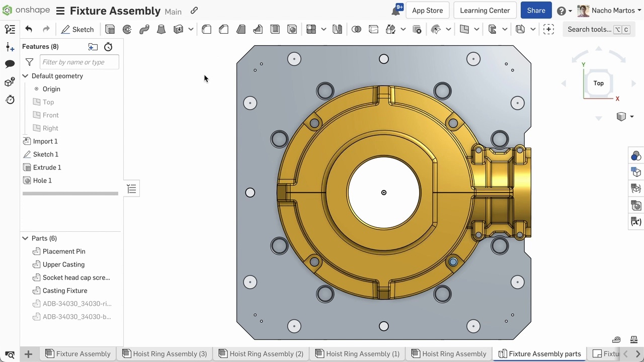644x362 pixels.
Task: Select the Chamfer tool
Action: click(224, 30)
